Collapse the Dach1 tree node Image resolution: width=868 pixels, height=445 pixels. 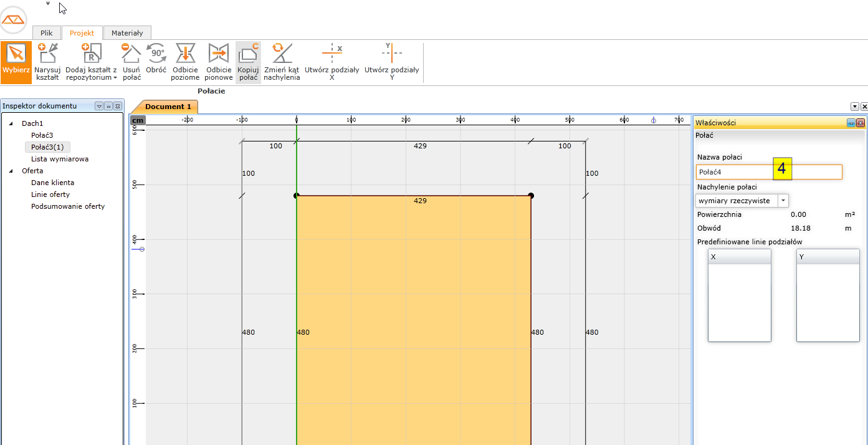[x=11, y=123]
